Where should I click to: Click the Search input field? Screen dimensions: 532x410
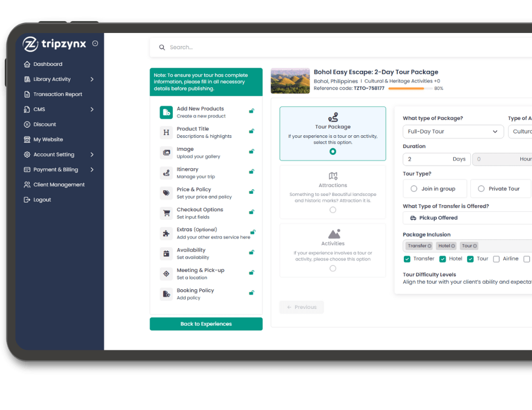(x=340, y=47)
